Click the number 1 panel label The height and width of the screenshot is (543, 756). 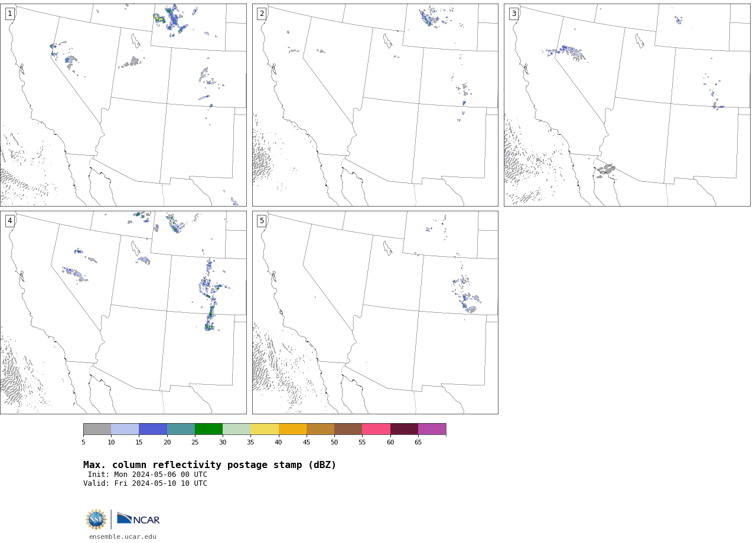[x=9, y=14]
